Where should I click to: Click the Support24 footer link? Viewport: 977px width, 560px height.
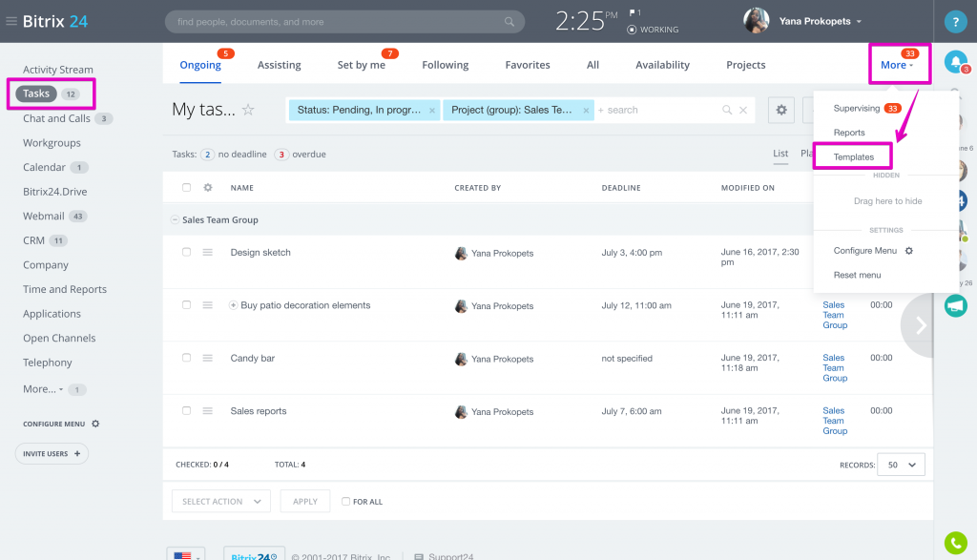point(450,556)
